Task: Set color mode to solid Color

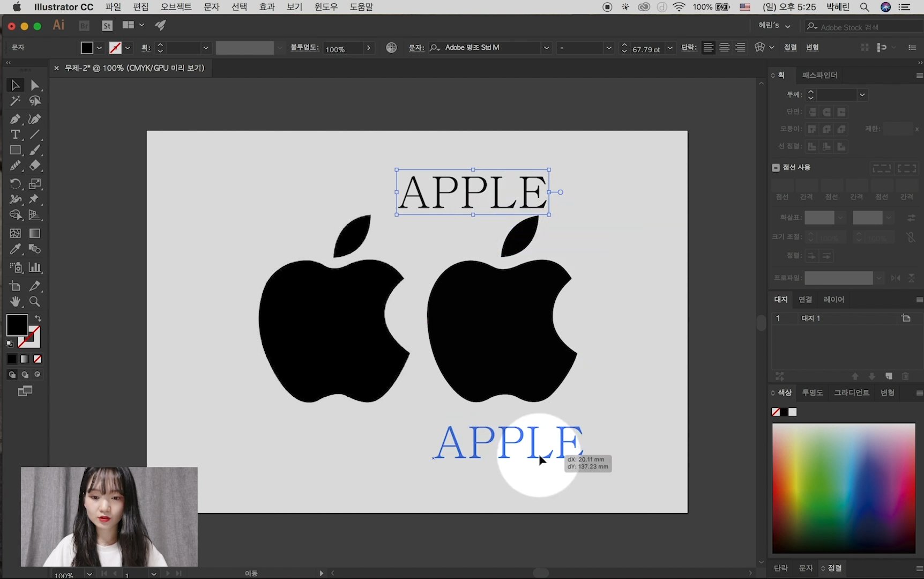Action: coord(12,359)
